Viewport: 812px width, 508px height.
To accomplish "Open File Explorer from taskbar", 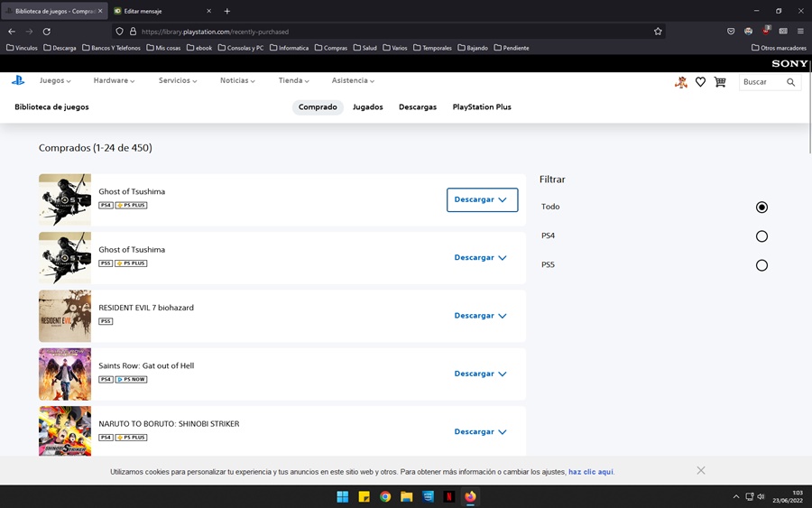I will pos(407,497).
